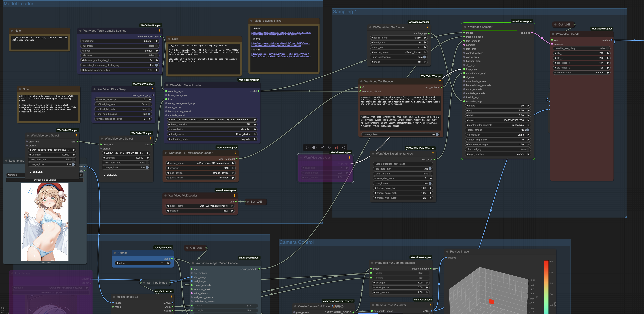Click choose file to upload under Load Image

coord(45,180)
